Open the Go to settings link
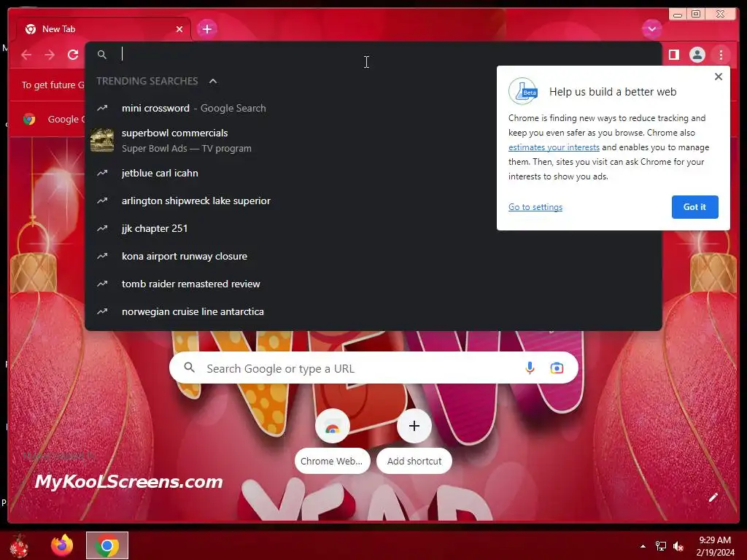This screenshot has height=560, width=747. pyautogui.click(x=535, y=207)
